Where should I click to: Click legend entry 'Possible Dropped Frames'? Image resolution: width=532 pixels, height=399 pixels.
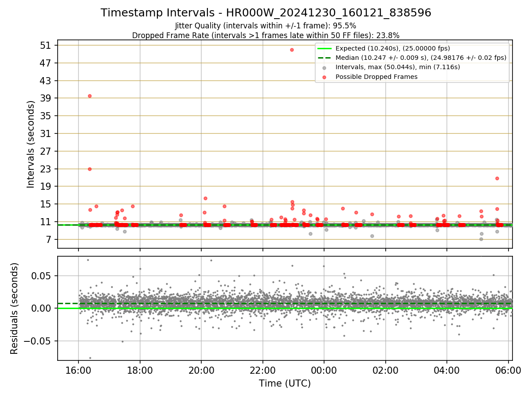[x=376, y=76]
